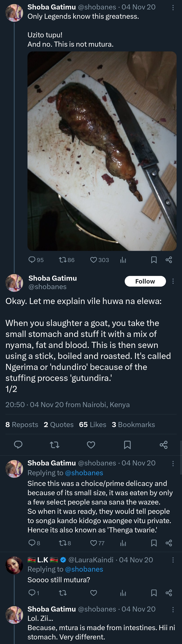The image size is (182, 644).
Task: Repost the top tweet with 86 reposts
Action: coord(62,260)
